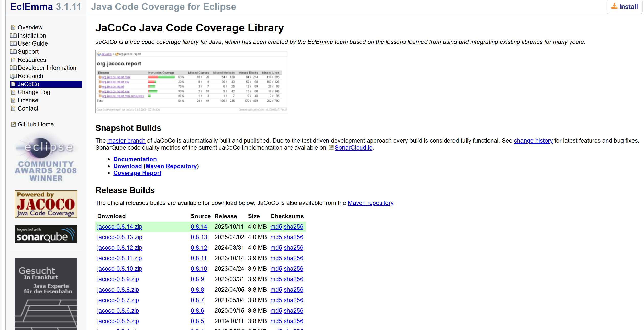Go to the Change Log page
The image size is (644, 330).
[x=34, y=92]
